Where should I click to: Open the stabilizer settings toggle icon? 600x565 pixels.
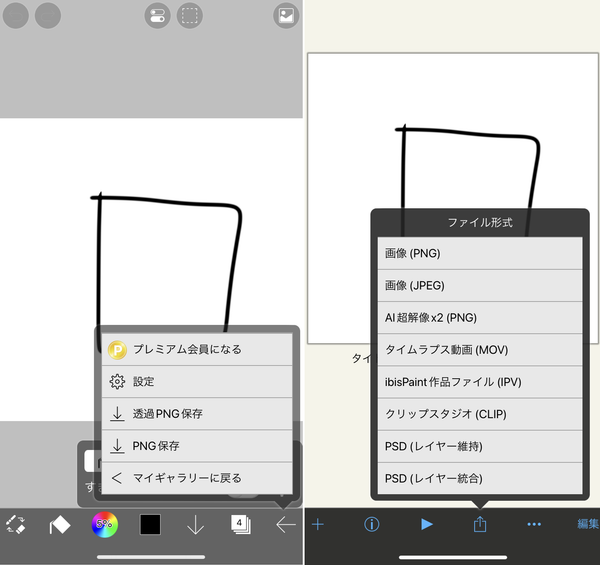point(157,16)
